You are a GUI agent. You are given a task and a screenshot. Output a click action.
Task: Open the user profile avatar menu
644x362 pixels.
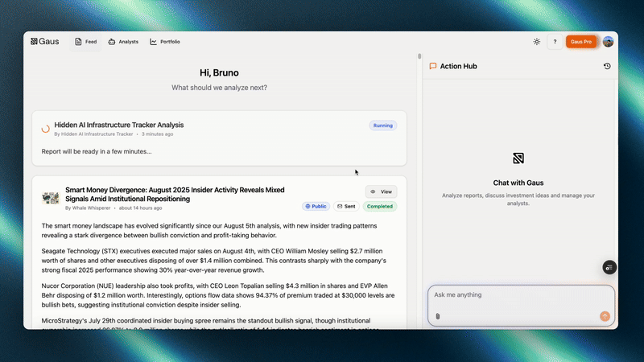coord(608,42)
